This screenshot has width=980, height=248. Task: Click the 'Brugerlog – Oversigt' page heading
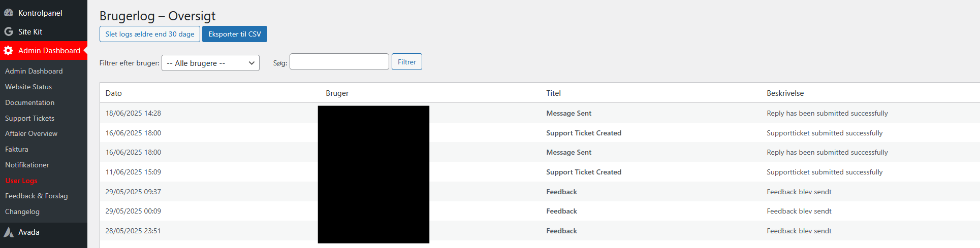click(x=157, y=16)
